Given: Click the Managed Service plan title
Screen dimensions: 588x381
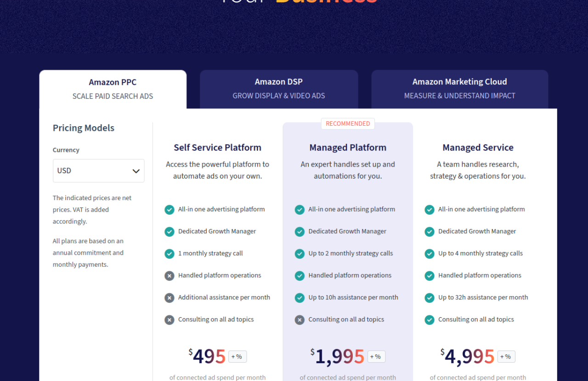Looking at the screenshot, I should point(478,147).
